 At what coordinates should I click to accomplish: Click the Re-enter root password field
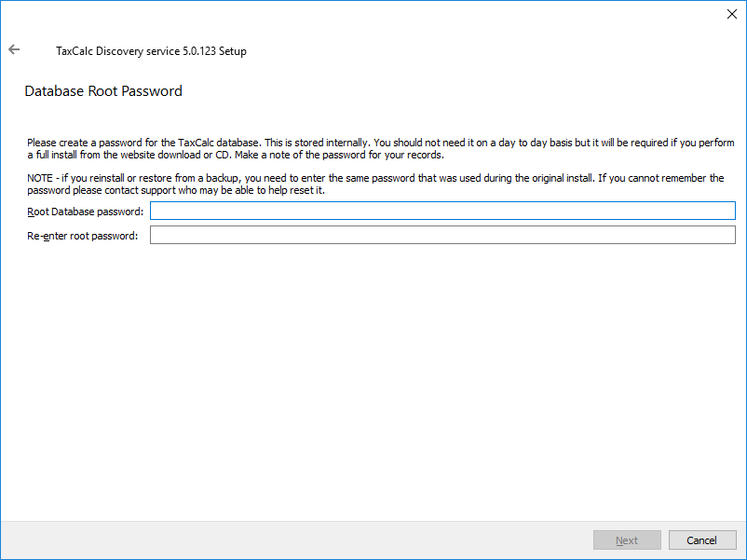[x=442, y=235]
